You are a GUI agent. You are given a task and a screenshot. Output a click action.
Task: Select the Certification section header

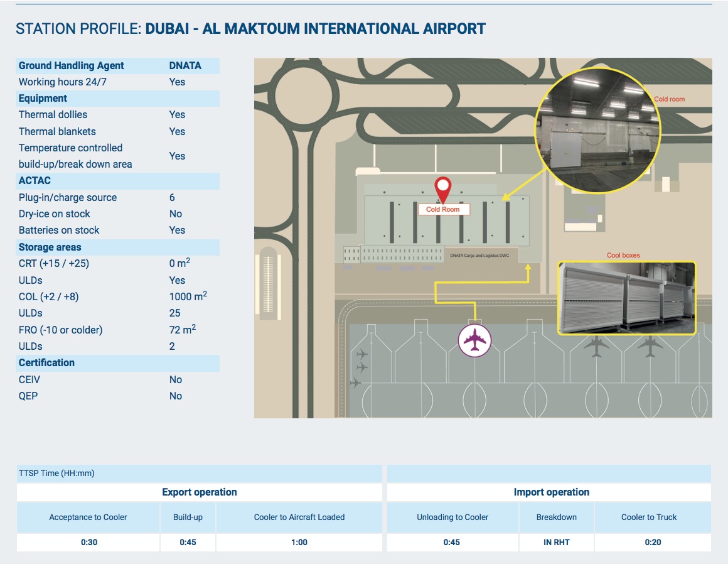117,362
